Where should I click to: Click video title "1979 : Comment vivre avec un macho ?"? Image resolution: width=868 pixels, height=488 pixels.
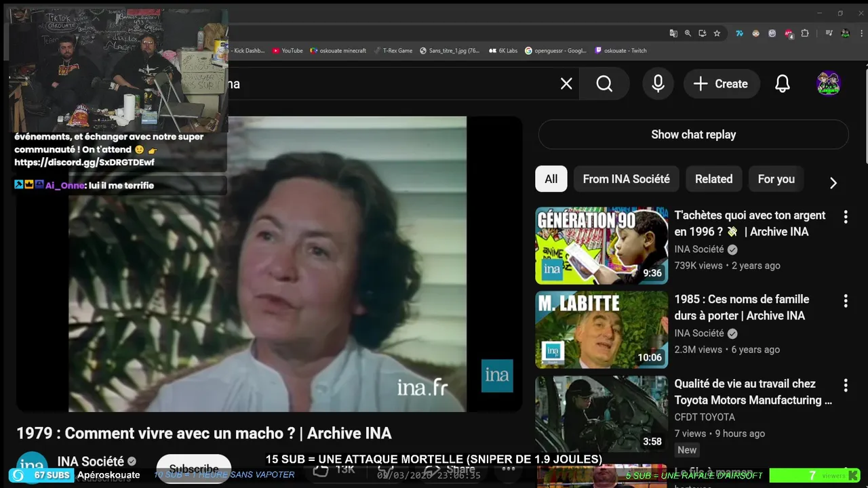(x=204, y=433)
